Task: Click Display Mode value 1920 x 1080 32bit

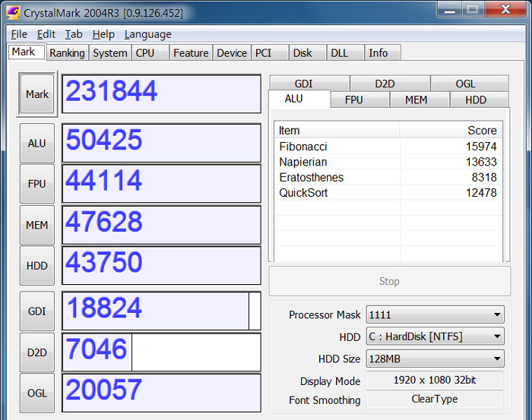Action: pyautogui.click(x=435, y=380)
